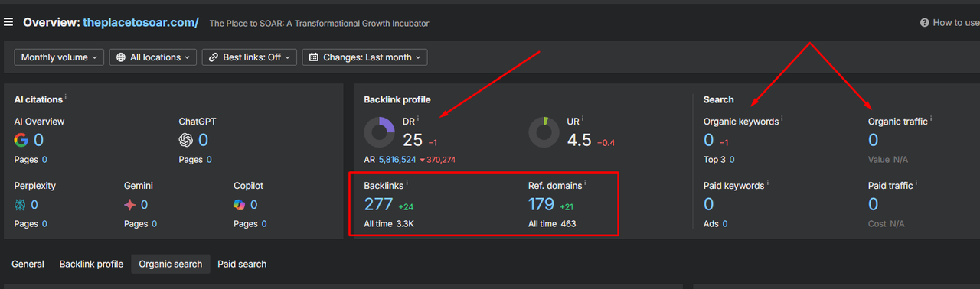Click the Gemini star icon
This screenshot has height=289, width=980.
(130, 204)
